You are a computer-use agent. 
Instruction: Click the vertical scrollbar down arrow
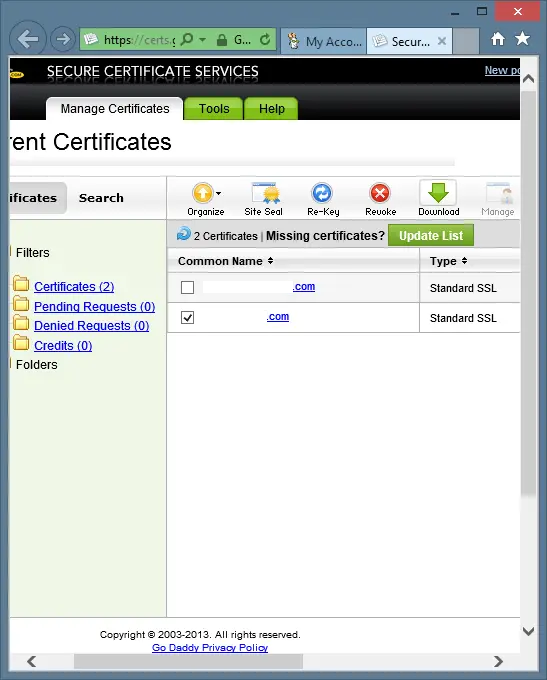pyautogui.click(x=528, y=631)
